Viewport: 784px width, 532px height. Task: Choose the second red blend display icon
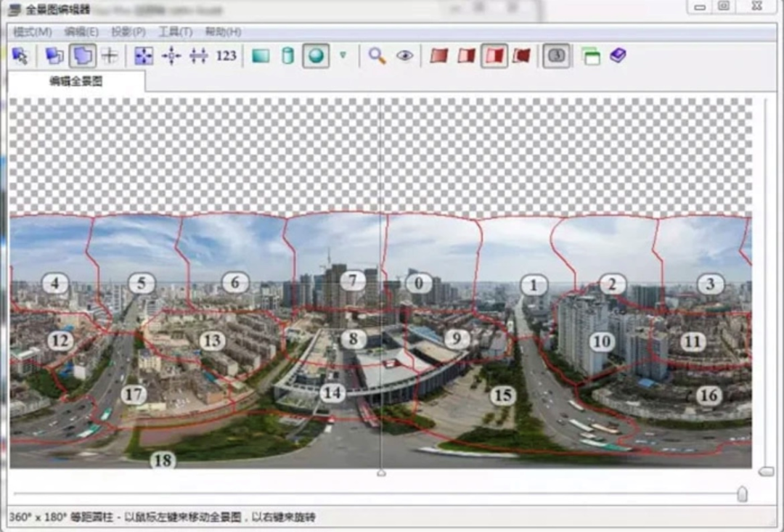(466, 55)
